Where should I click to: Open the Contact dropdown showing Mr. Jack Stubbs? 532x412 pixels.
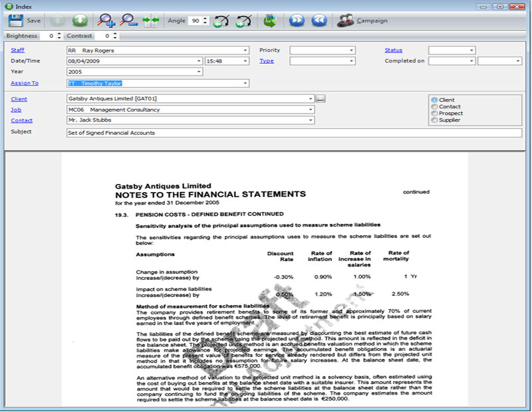click(x=311, y=120)
